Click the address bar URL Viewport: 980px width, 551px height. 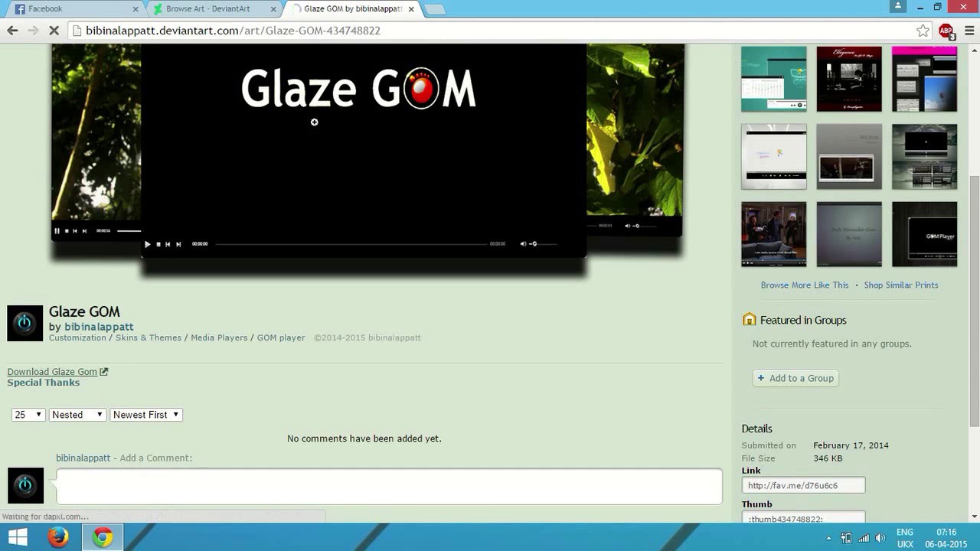(x=233, y=31)
